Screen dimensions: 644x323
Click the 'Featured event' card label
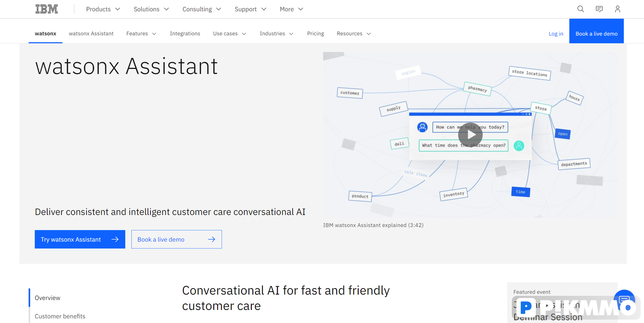[532, 292]
